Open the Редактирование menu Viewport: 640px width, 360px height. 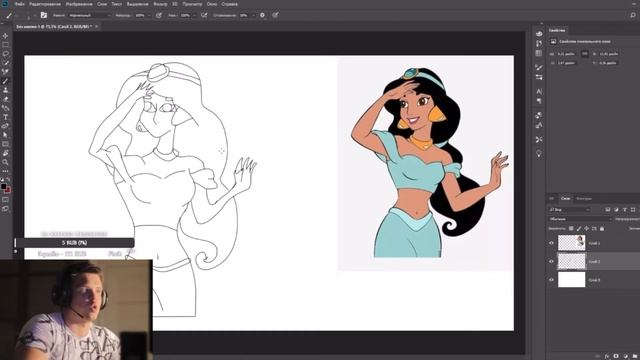[x=45, y=4]
